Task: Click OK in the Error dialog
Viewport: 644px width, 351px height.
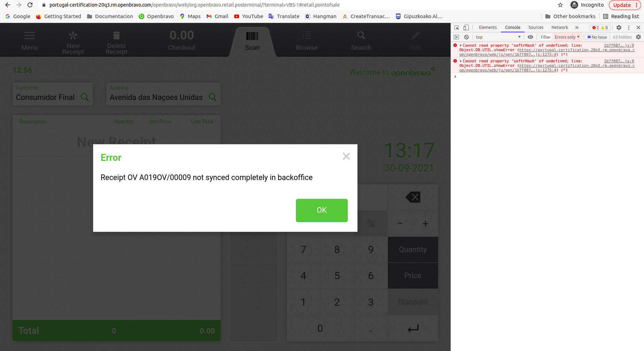Action: click(322, 210)
